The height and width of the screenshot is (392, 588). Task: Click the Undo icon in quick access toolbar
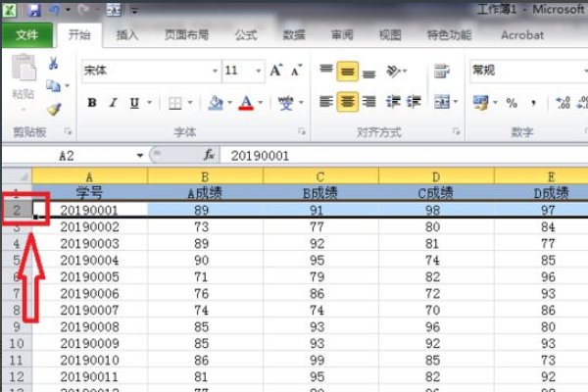click(54, 10)
